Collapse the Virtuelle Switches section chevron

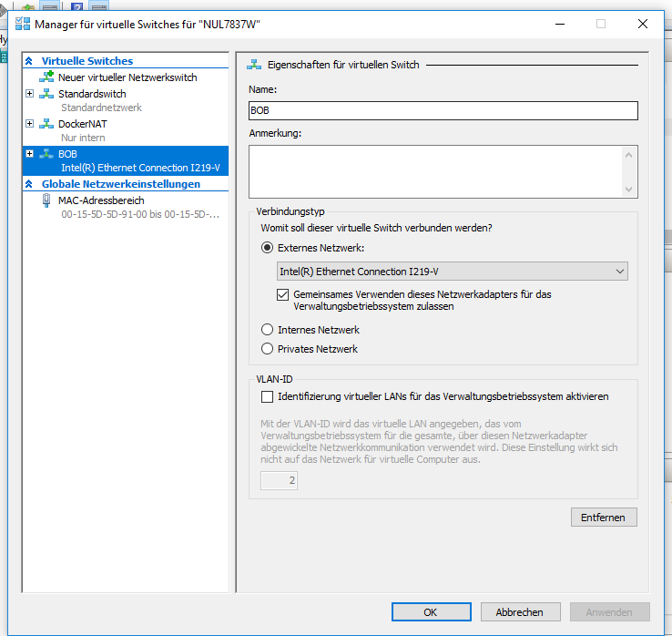(29, 61)
